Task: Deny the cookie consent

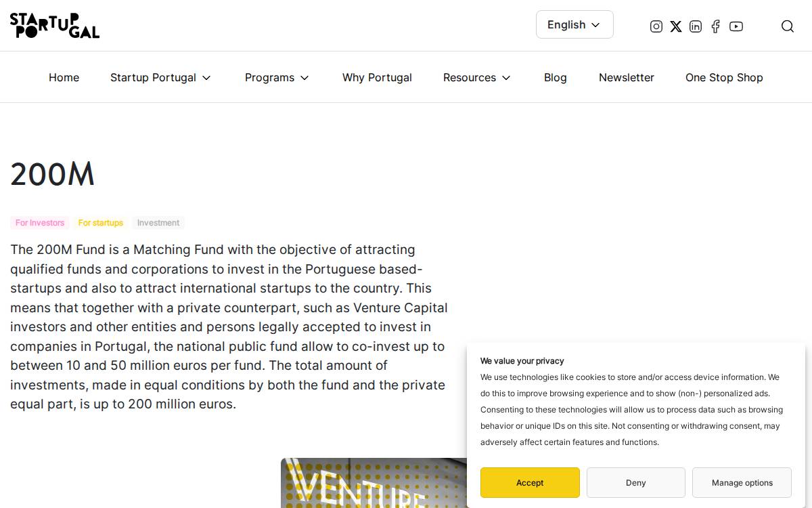Action: point(636,482)
